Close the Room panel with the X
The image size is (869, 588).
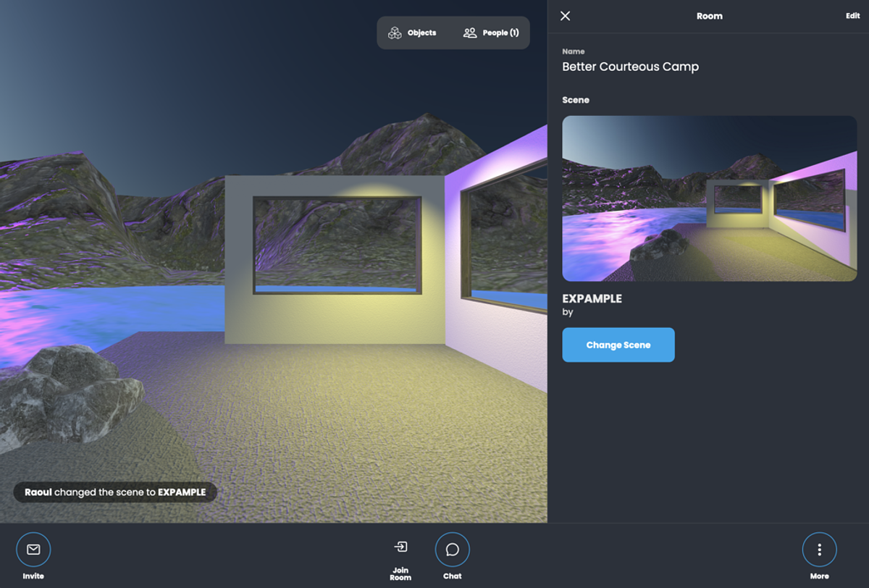[566, 16]
